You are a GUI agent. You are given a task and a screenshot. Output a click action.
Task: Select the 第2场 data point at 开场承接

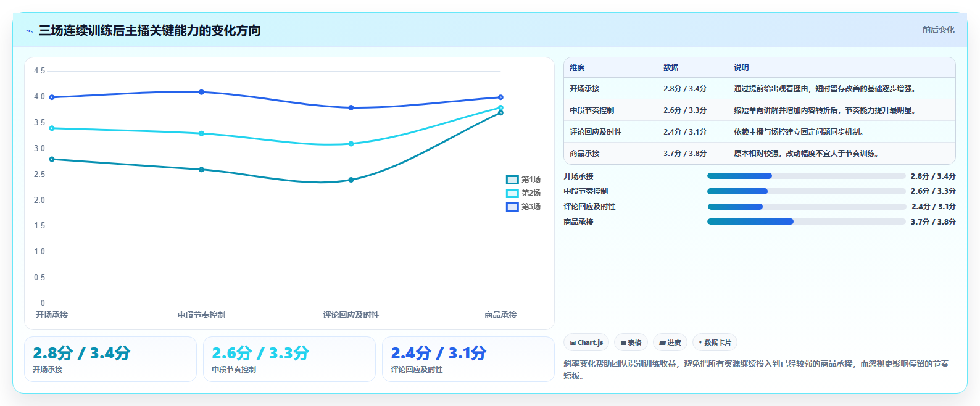(52, 128)
